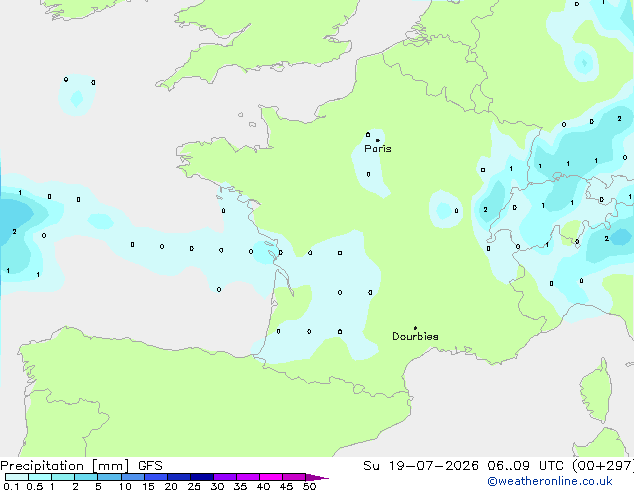Viewport: 634px width, 490px height.
Task: Pick the legend swatch between 1 and 2
Action: tap(63, 477)
